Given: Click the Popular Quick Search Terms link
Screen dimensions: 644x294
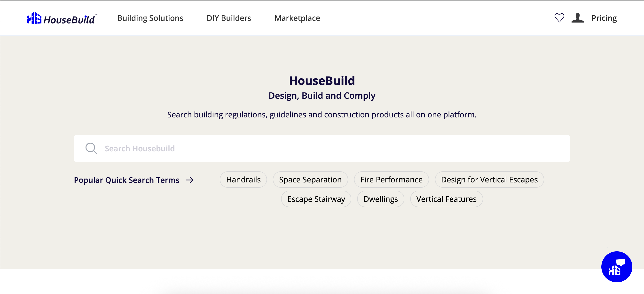Looking at the screenshot, I should point(126,180).
